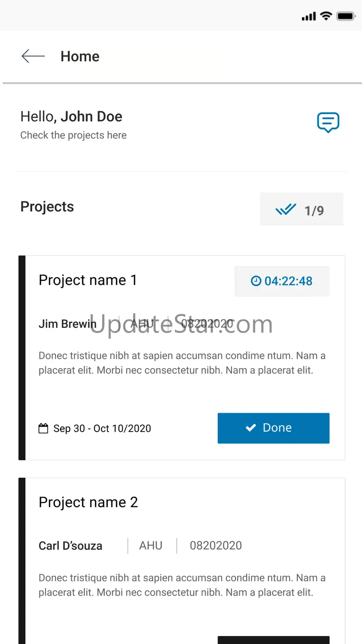The width and height of the screenshot is (362, 644).
Task: Tap the Jim Brewin assignee name
Action: pos(67,324)
